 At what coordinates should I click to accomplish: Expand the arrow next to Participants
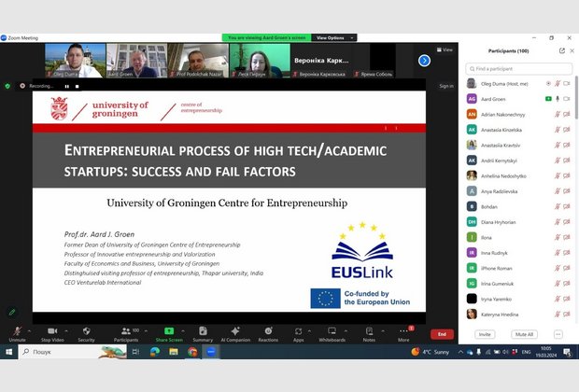[x=146, y=330]
